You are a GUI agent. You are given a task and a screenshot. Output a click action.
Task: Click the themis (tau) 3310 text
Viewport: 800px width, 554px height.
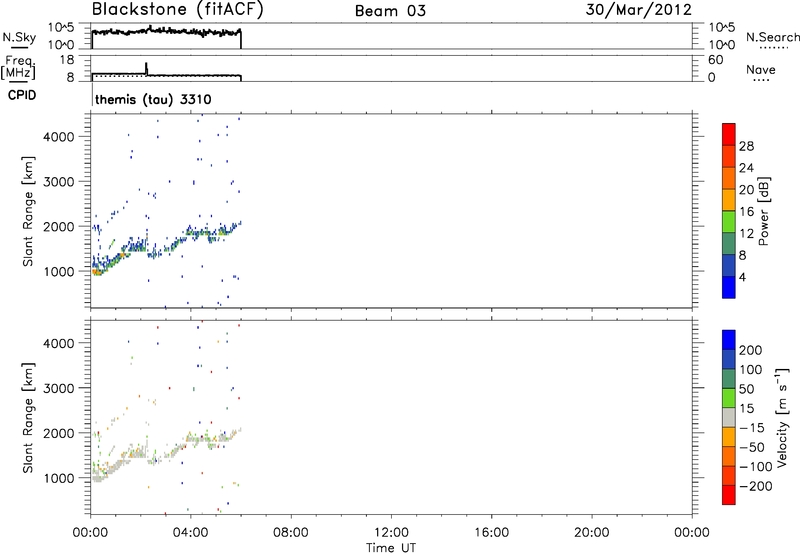click(x=153, y=99)
